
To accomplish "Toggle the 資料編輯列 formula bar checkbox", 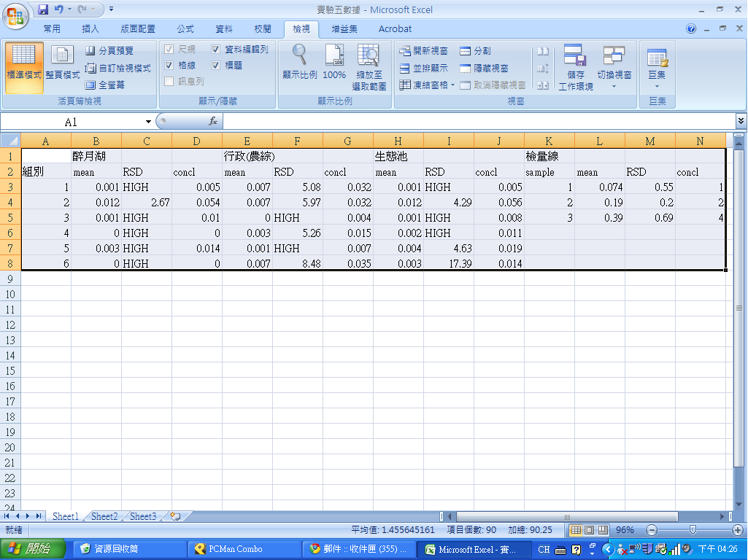I will 215,50.
